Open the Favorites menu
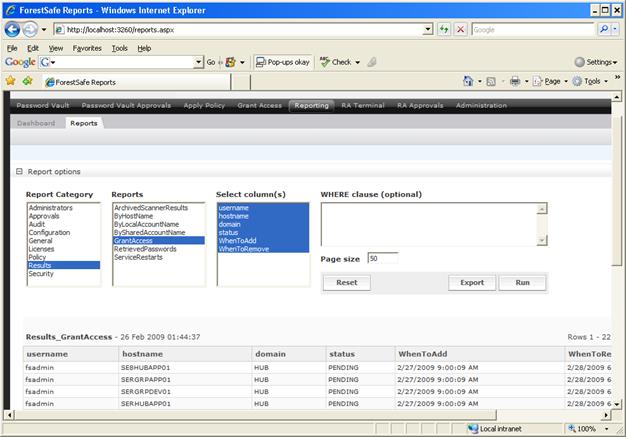This screenshot has width=626, height=437. 87,48
